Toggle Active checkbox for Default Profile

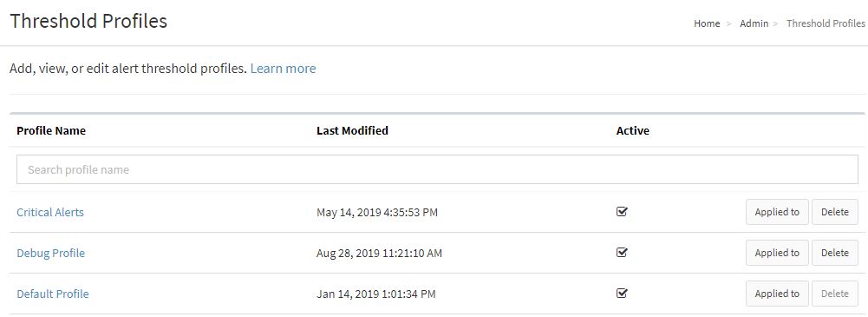pyautogui.click(x=622, y=294)
